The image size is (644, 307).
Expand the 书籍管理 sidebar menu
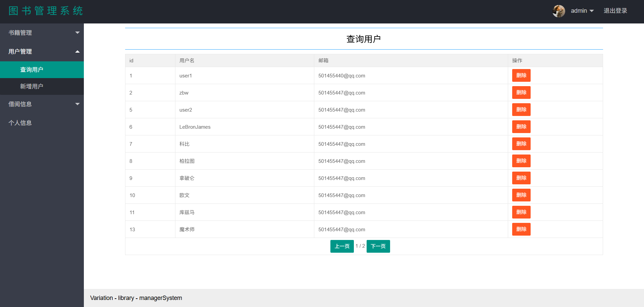tap(42, 33)
